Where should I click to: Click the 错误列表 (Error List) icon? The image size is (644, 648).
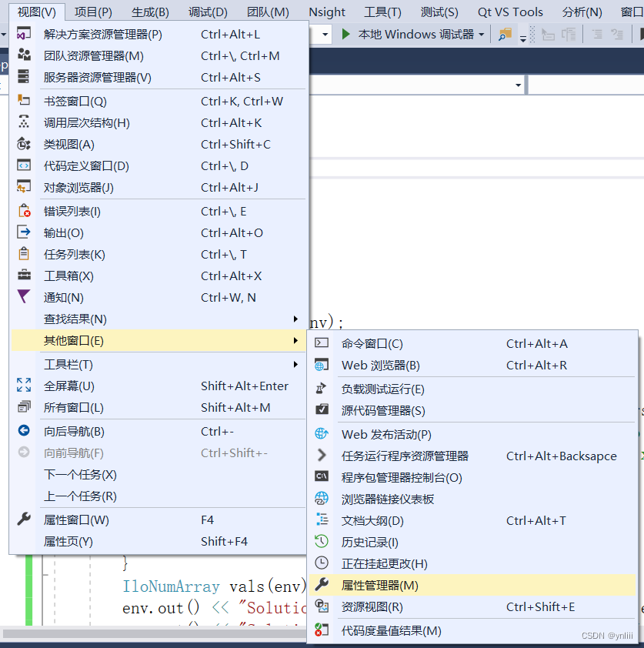[x=23, y=211]
